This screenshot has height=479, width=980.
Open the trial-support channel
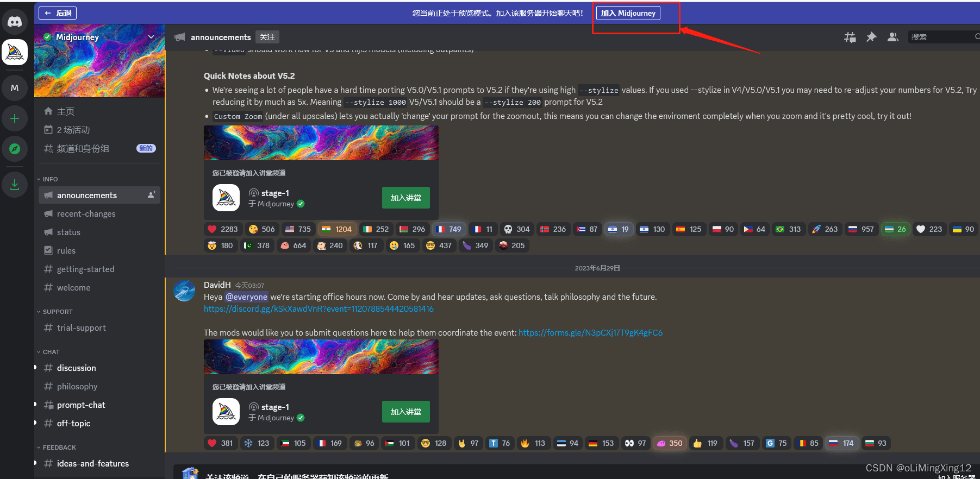[x=99, y=327]
